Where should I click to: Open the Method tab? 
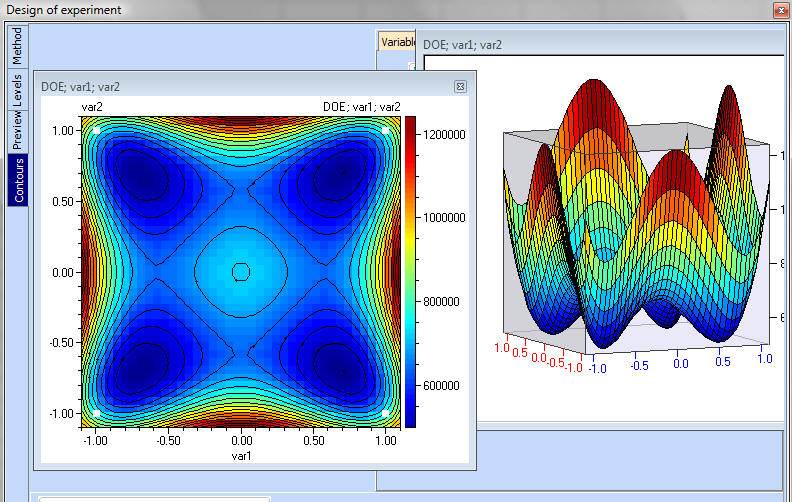point(17,46)
